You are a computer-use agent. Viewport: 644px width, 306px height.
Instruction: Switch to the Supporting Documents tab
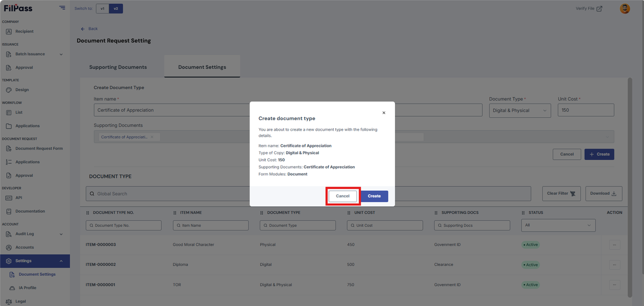tap(118, 68)
